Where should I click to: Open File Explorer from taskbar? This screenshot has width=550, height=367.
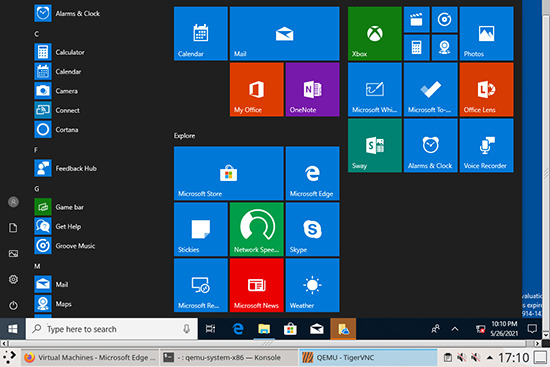(264, 329)
